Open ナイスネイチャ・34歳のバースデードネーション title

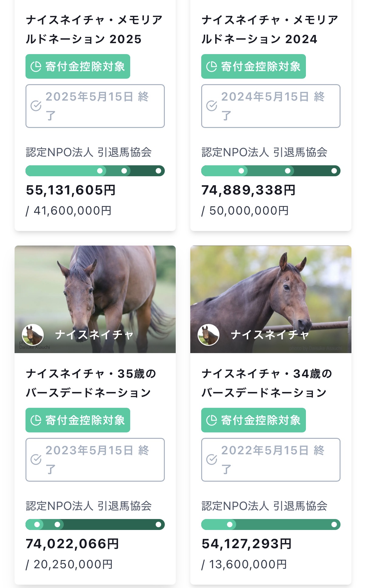267,383
